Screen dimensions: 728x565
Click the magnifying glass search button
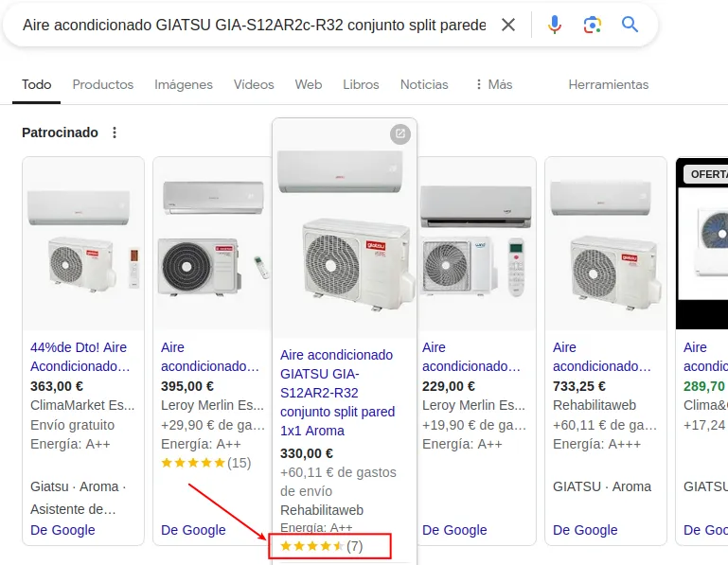(630, 25)
